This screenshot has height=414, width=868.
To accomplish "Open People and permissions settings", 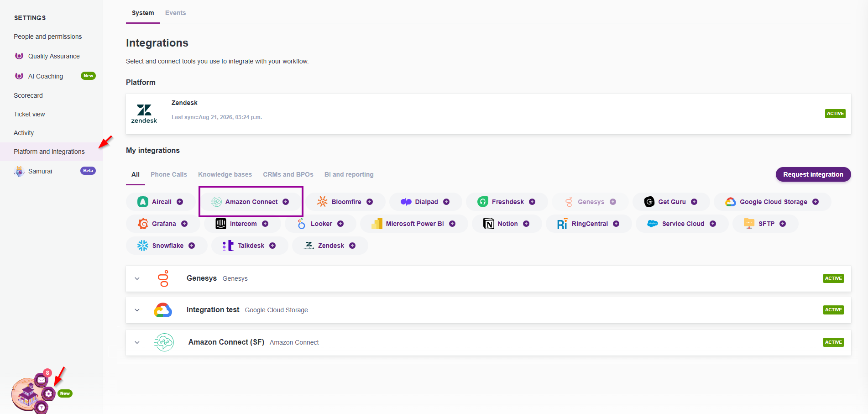I will pos(48,37).
